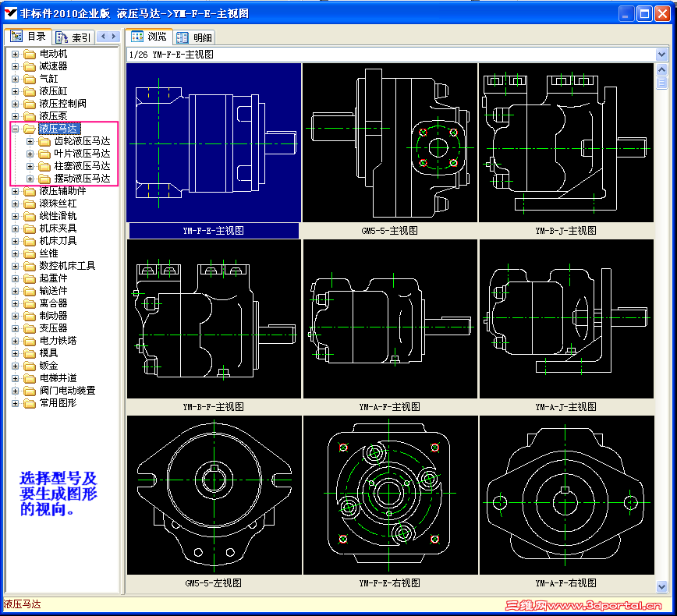The height and width of the screenshot is (616, 677).
Task: Expand the 叶片液压马达 subfolder
Action: click(30, 154)
